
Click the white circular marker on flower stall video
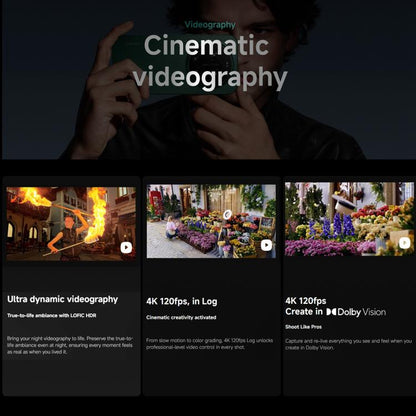pos(227,215)
